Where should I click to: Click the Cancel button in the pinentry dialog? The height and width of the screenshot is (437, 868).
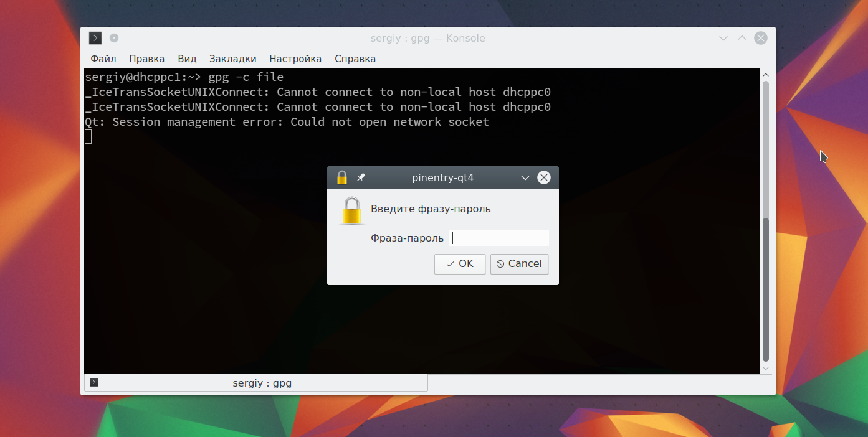click(519, 264)
